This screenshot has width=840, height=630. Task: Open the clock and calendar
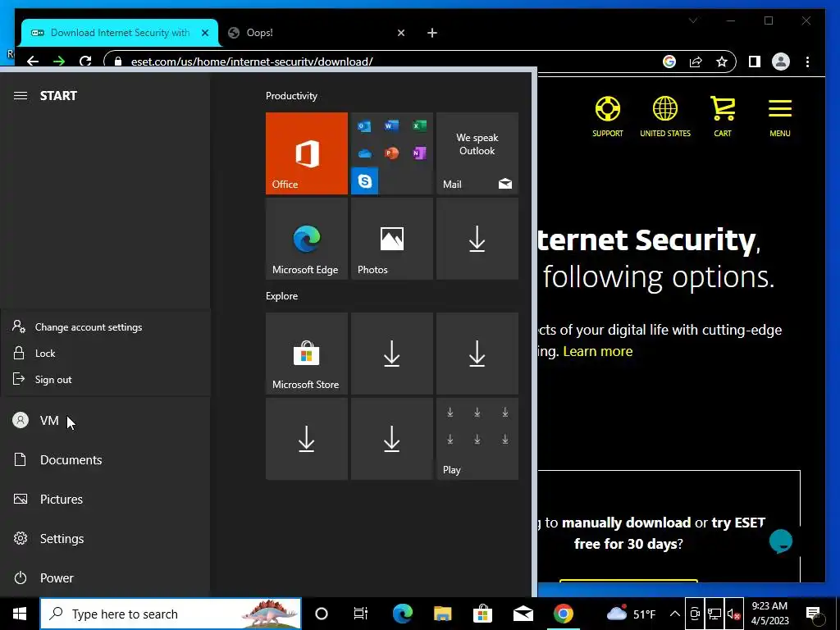769,614
